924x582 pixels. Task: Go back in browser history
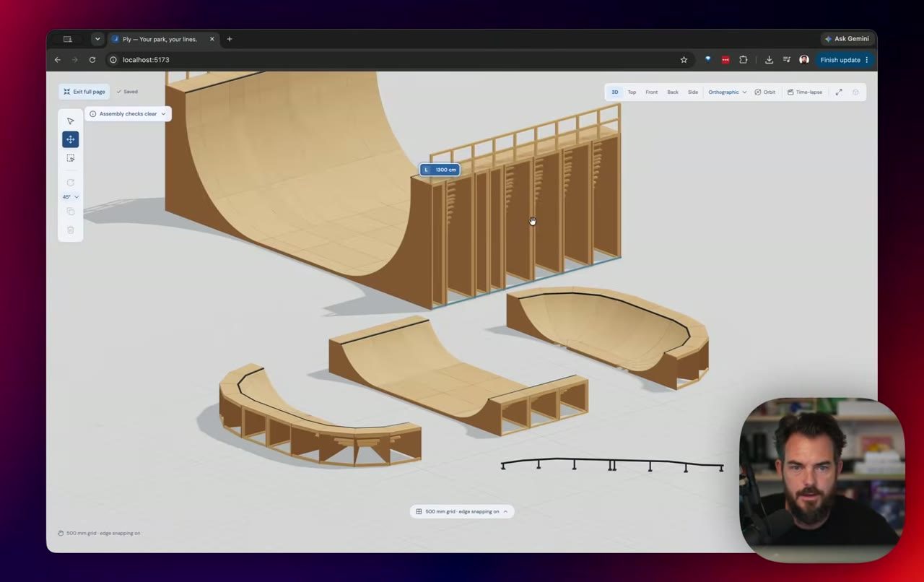click(58, 60)
